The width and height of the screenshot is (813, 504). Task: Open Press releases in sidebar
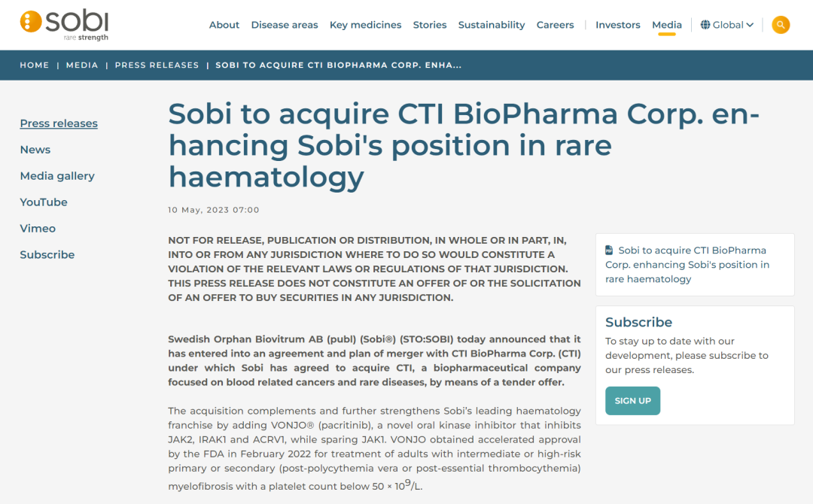click(x=59, y=123)
